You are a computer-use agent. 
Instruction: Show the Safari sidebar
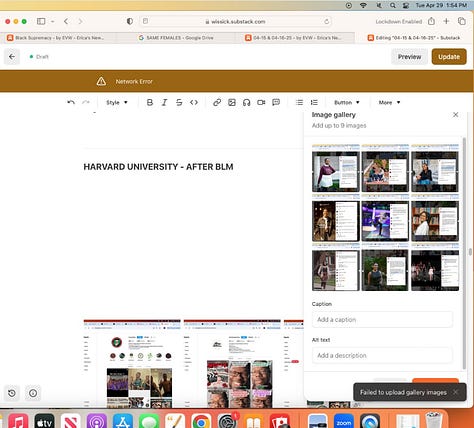click(41, 21)
